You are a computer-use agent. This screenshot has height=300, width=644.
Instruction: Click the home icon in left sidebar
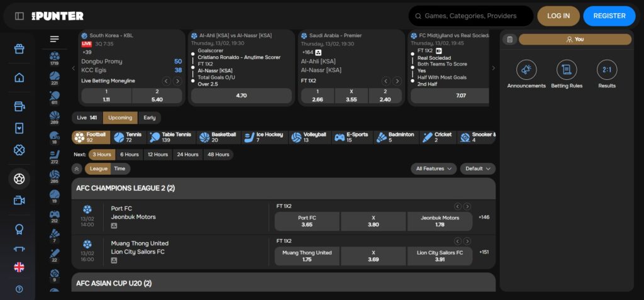click(x=19, y=78)
